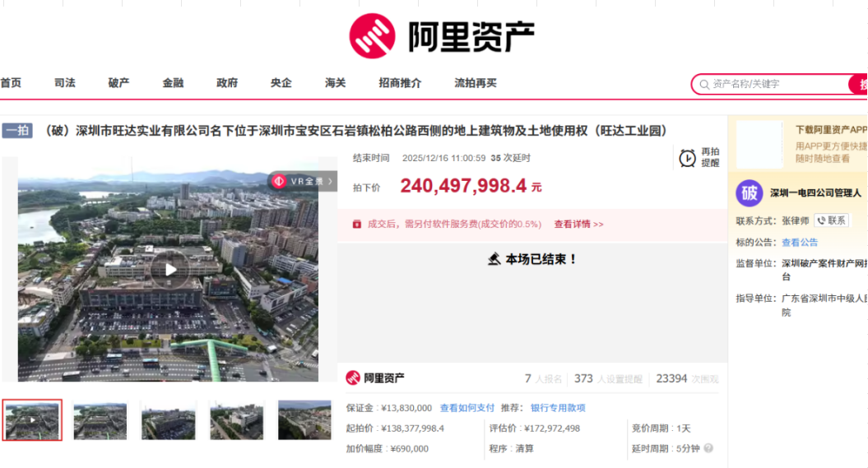This screenshot has height=468, width=868.
Task: Click the 阿里资产 logo at the top
Action: tap(442, 35)
